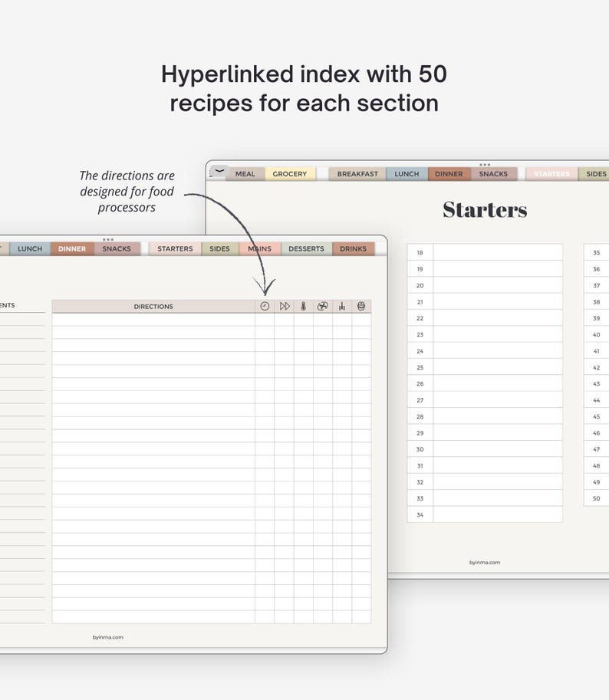Viewport: 609px width, 700px height.
Task: Open recipe number 27 in Starters index
Action: tap(420, 400)
